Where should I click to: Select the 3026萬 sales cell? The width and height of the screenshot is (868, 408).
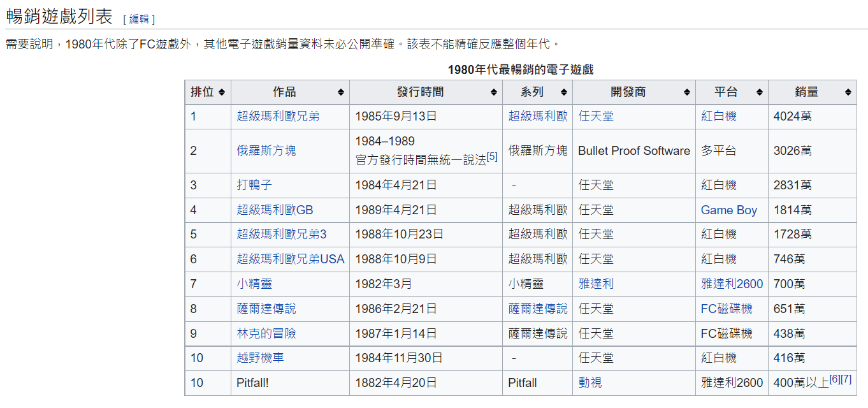point(812,151)
